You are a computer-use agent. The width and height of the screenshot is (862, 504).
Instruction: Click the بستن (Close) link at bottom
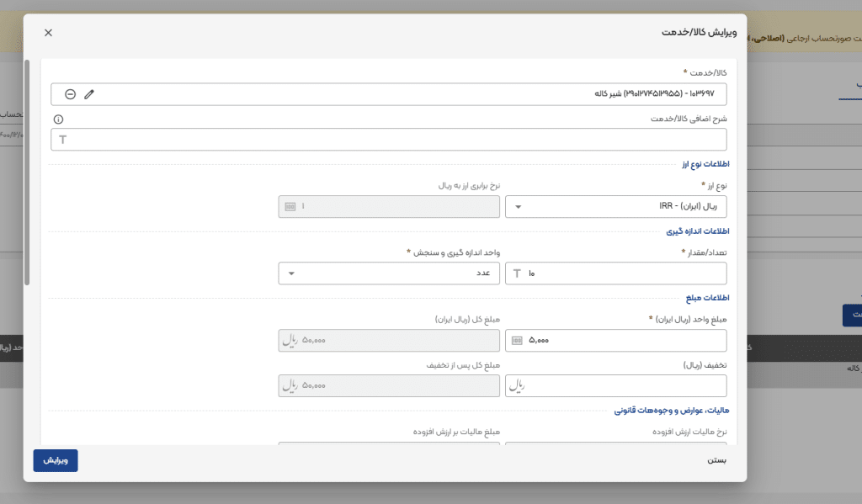716,460
